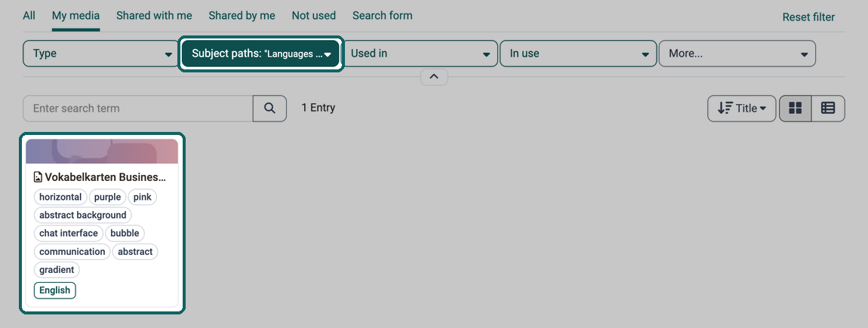Collapse the filter row chevron
868x328 pixels.
tap(434, 77)
